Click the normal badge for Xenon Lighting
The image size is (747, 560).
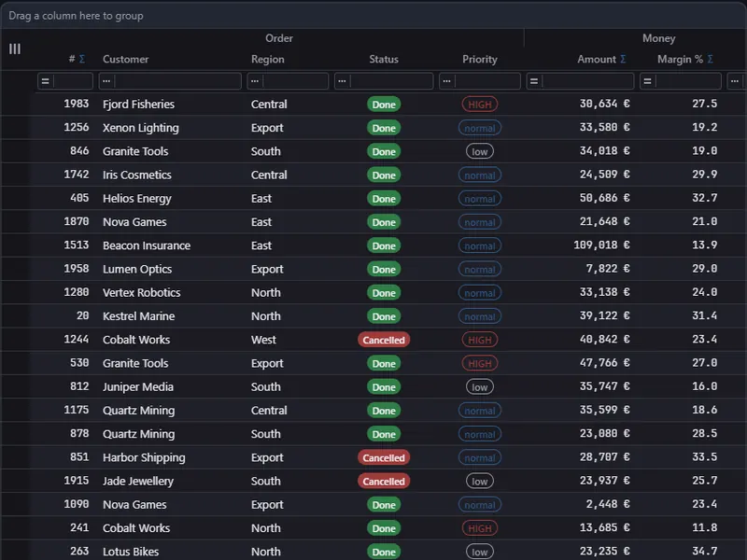click(480, 128)
